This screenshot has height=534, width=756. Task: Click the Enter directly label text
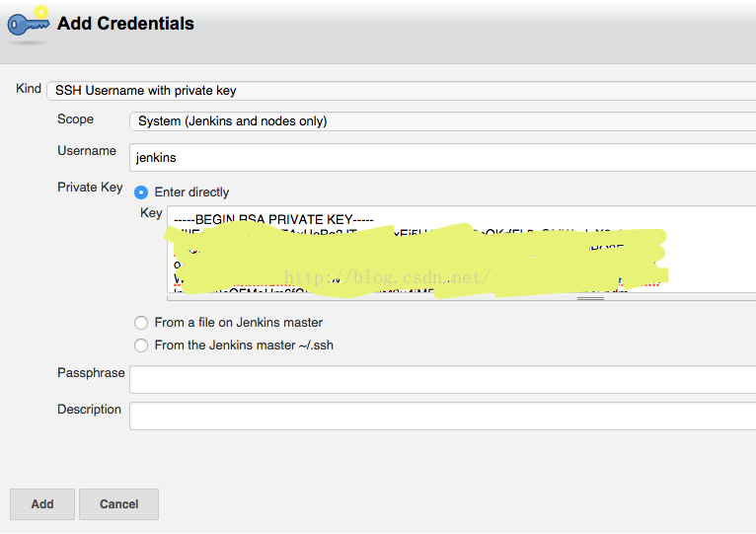[191, 192]
